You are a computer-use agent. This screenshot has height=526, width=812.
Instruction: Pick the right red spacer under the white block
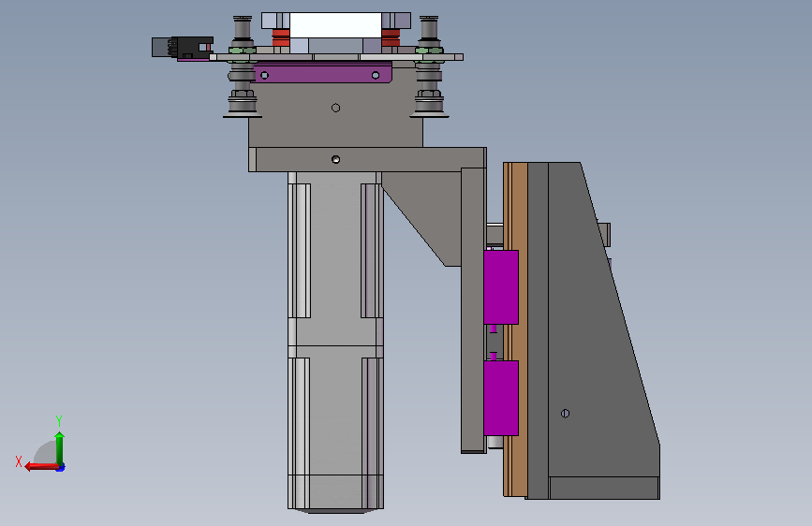(x=391, y=37)
